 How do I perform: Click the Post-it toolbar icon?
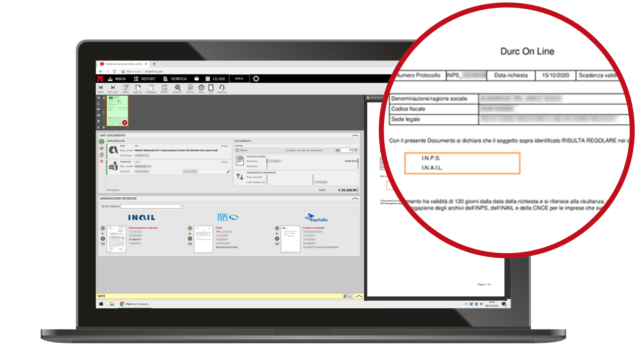click(x=201, y=89)
